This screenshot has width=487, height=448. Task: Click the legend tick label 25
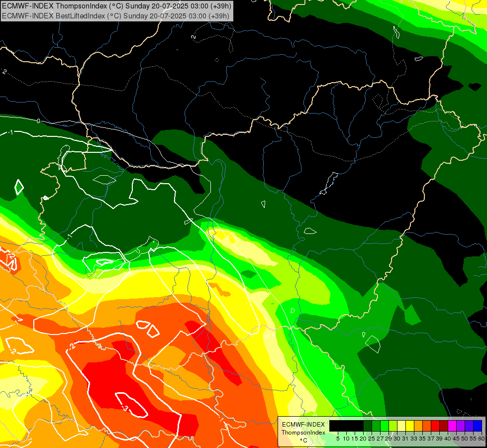coord(372,439)
